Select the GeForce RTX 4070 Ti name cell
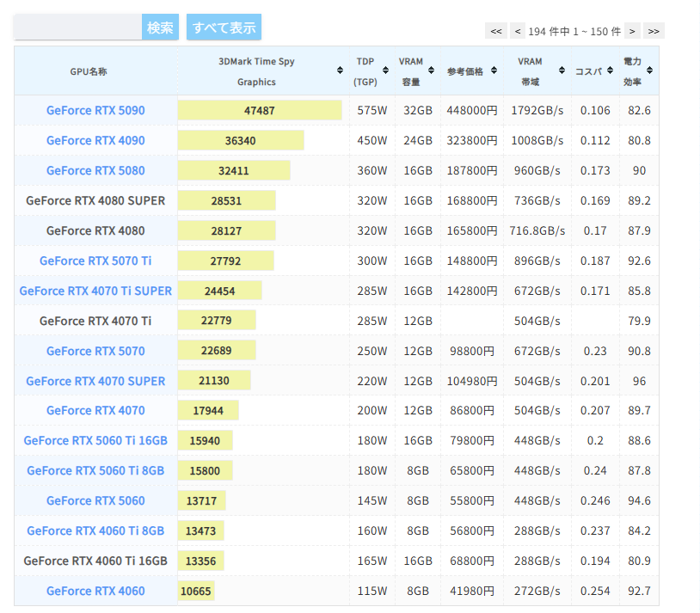 [95, 321]
